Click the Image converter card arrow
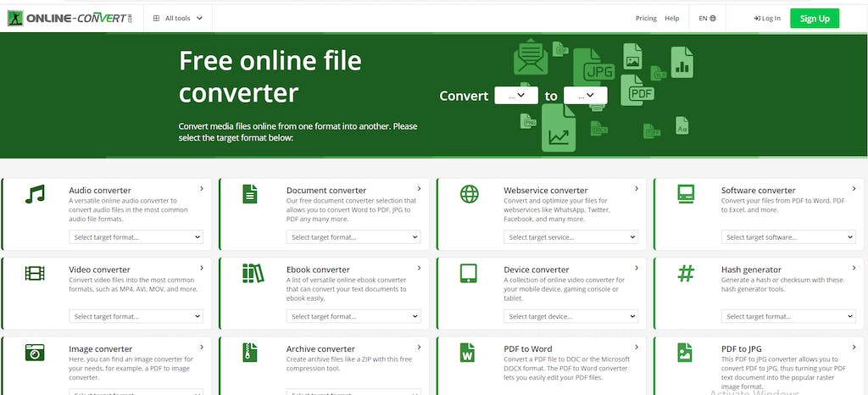 pos(202,347)
